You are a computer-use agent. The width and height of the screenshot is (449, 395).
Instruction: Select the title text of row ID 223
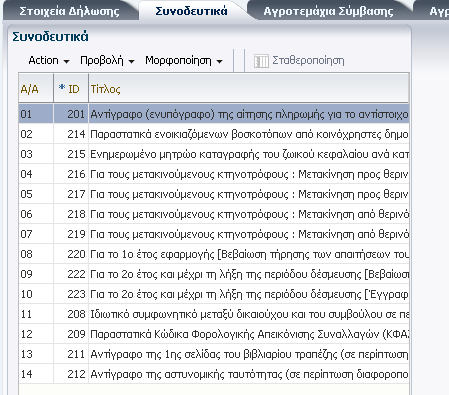tap(249, 294)
